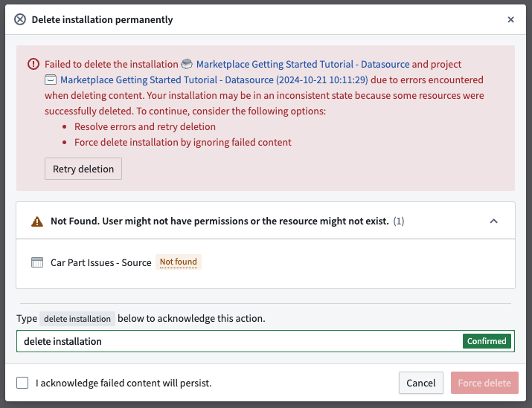The height and width of the screenshot is (408, 532).
Task: Click the red error exclamation icon
Action: [x=33, y=64]
